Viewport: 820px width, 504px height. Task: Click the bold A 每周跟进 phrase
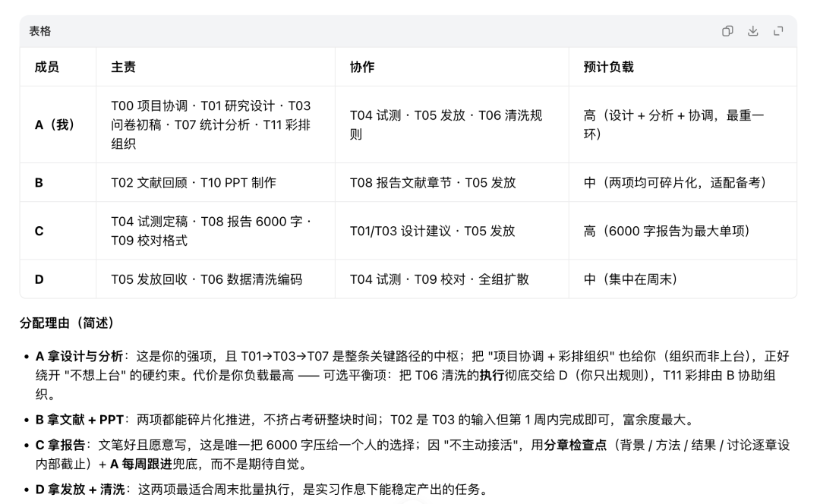pyautogui.click(x=140, y=465)
